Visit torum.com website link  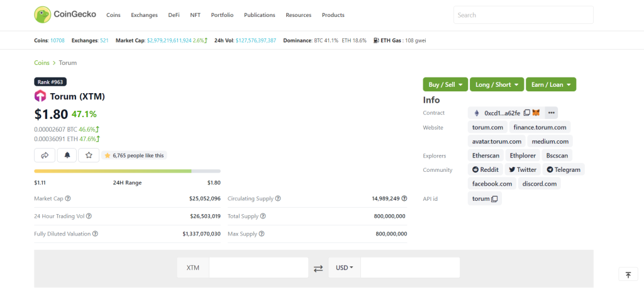click(487, 127)
